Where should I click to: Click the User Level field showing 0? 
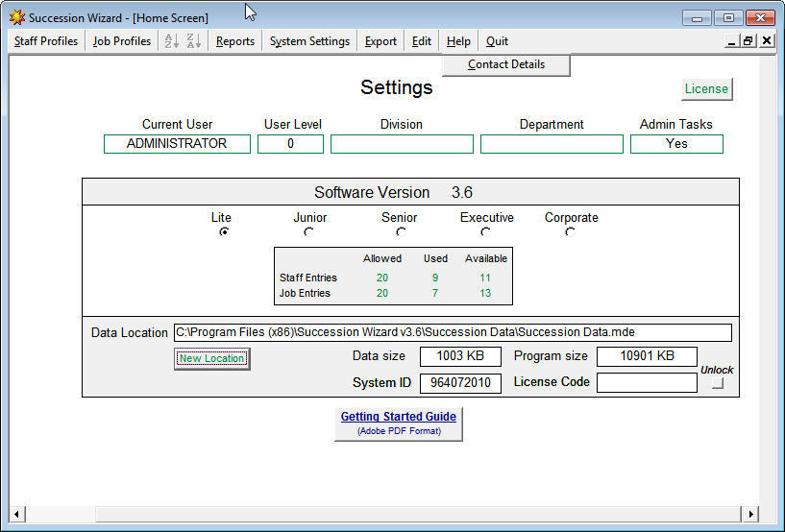click(290, 144)
